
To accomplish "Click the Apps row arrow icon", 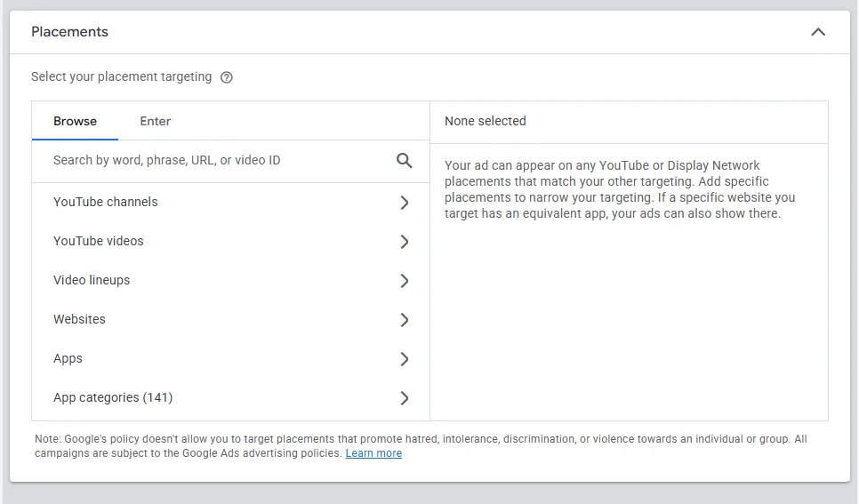I will (405, 359).
